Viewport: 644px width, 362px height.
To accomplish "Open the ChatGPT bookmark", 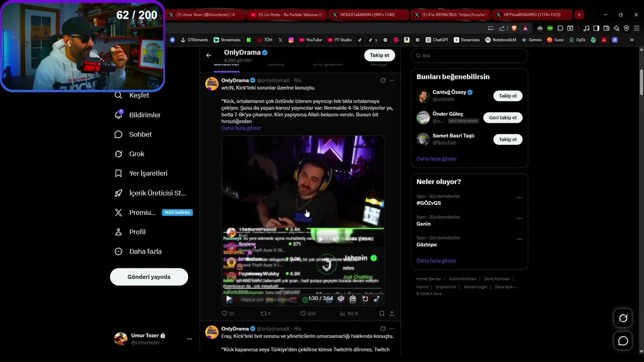I will pyautogui.click(x=437, y=40).
